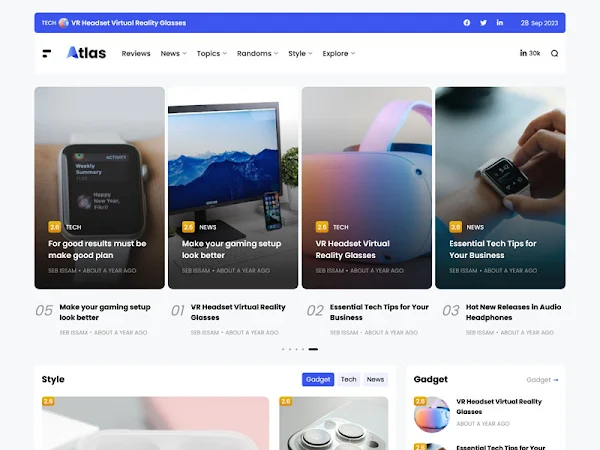600x450 pixels.
Task: Click the round ticker thumbnail beside TECH label
Action: click(64, 23)
